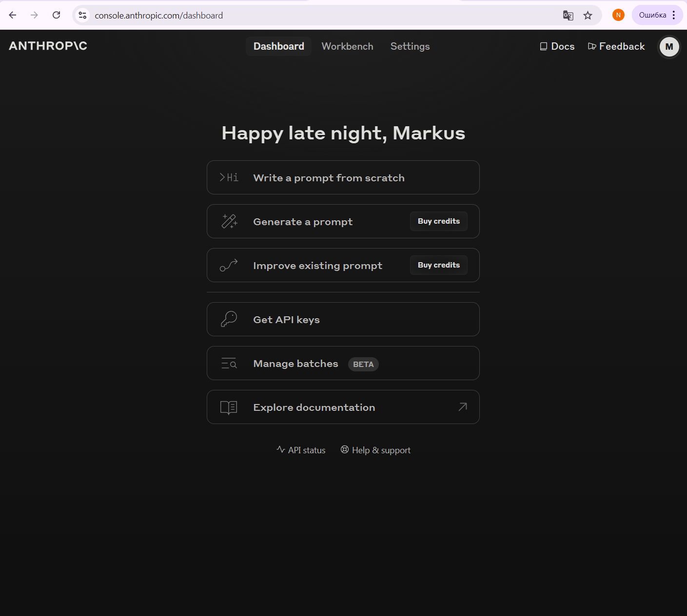Select Generate a prompt label

coord(303,222)
